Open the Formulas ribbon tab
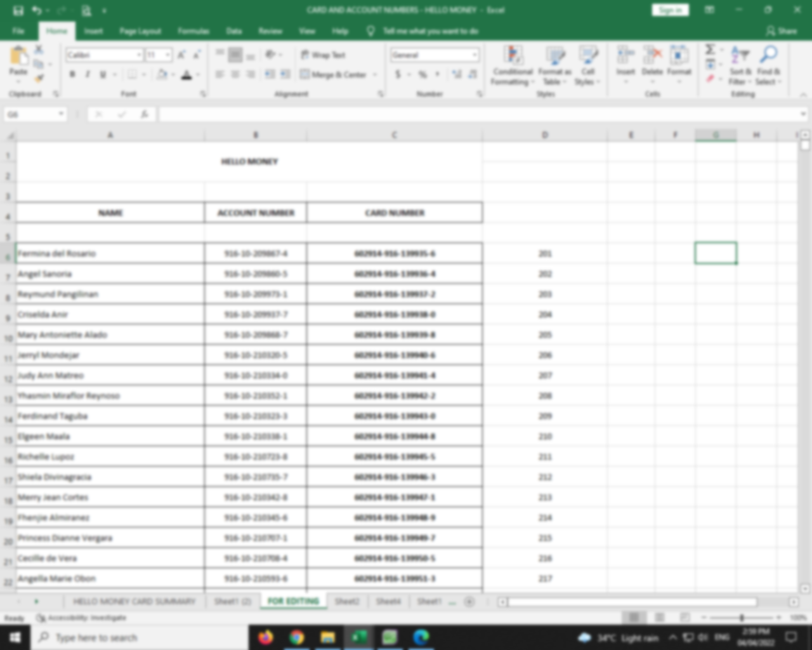Image resolution: width=812 pixels, height=650 pixels. [x=193, y=31]
